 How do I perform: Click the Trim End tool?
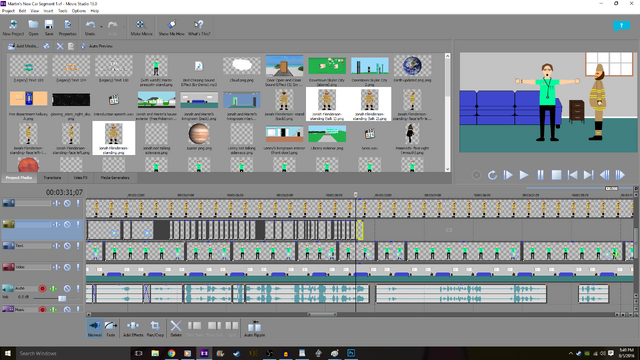tap(215, 328)
